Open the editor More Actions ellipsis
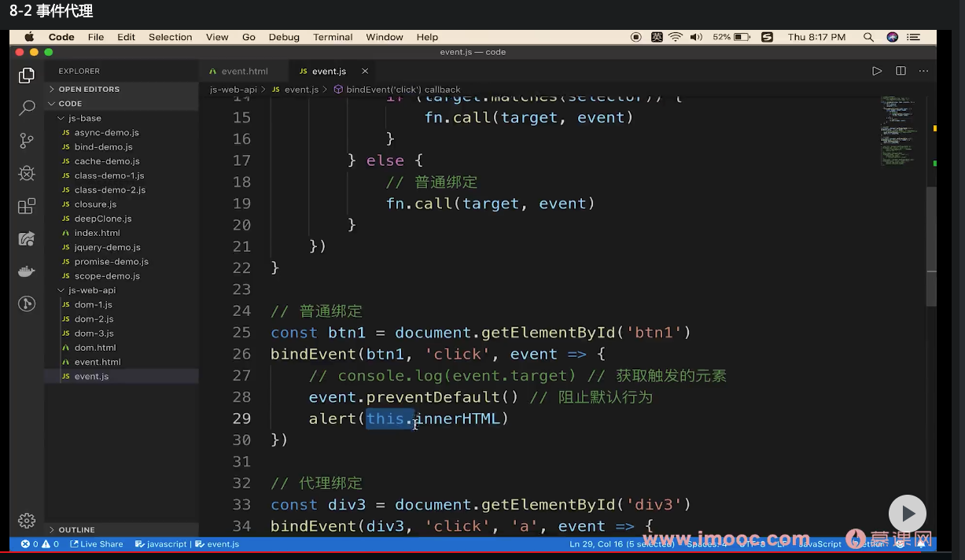Screen dimensions: 965x560 point(923,71)
